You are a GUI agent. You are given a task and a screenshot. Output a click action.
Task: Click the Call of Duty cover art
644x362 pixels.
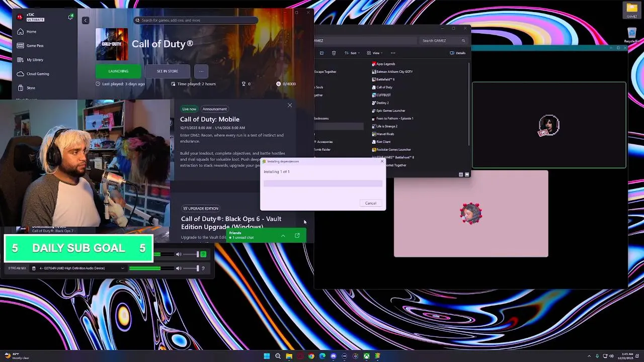pyautogui.click(x=112, y=44)
